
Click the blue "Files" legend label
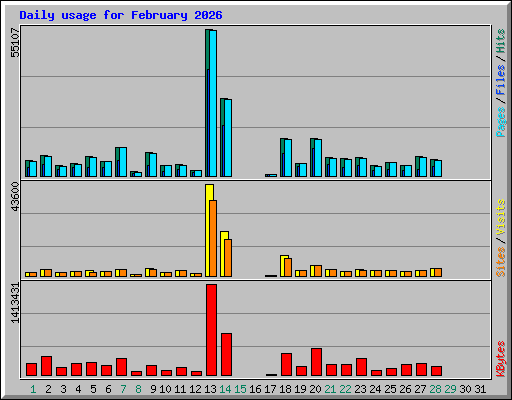click(x=500, y=80)
